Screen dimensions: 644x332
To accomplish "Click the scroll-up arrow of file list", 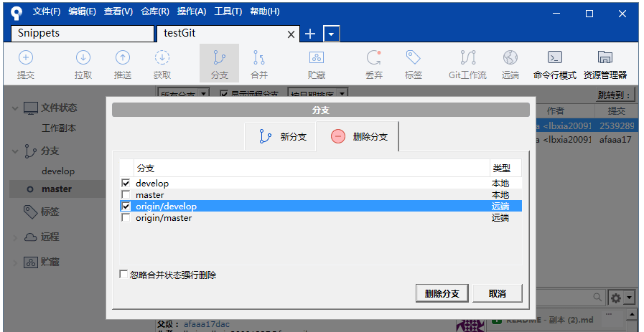I will click(633, 315).
